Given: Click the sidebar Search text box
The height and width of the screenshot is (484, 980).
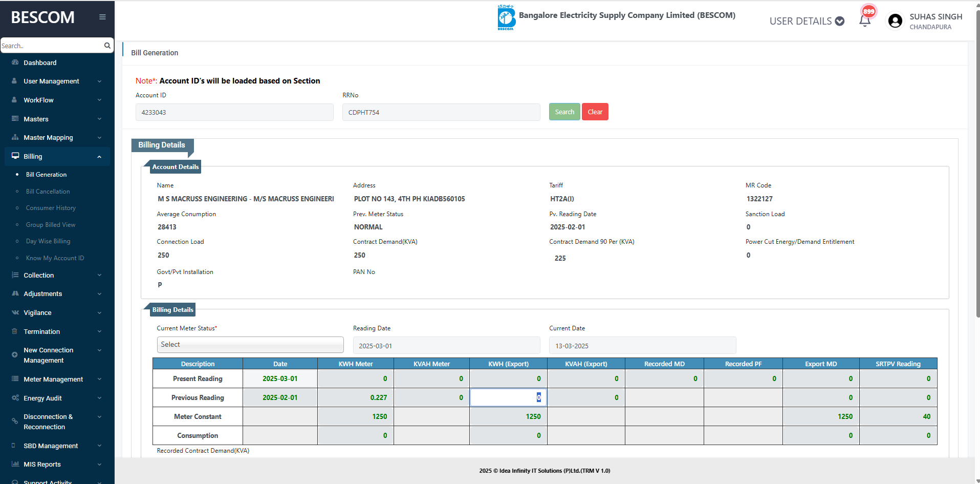Looking at the screenshot, I should [x=52, y=46].
